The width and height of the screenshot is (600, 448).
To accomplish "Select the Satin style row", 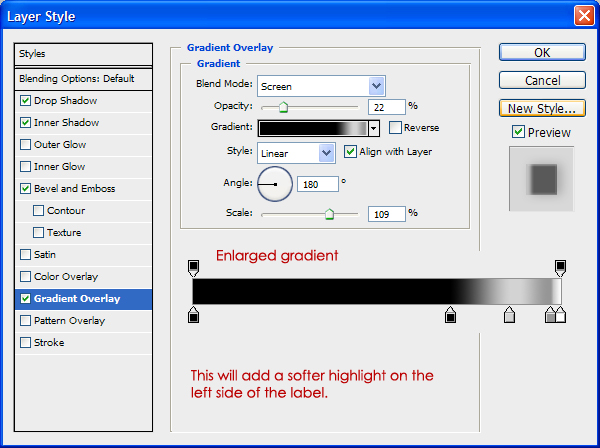I will (83, 255).
